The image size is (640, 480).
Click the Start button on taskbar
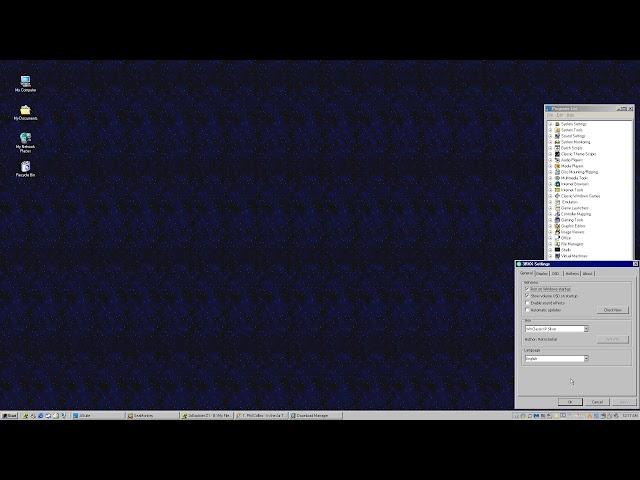[x=10, y=415]
